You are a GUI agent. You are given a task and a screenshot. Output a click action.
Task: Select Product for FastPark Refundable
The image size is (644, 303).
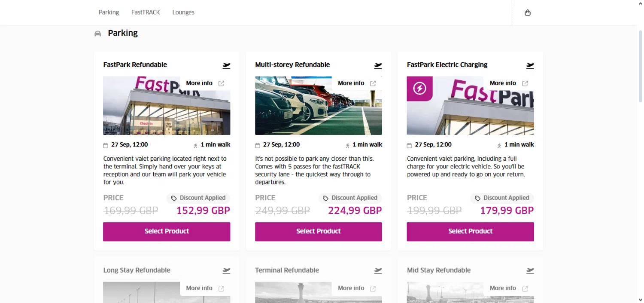(167, 231)
